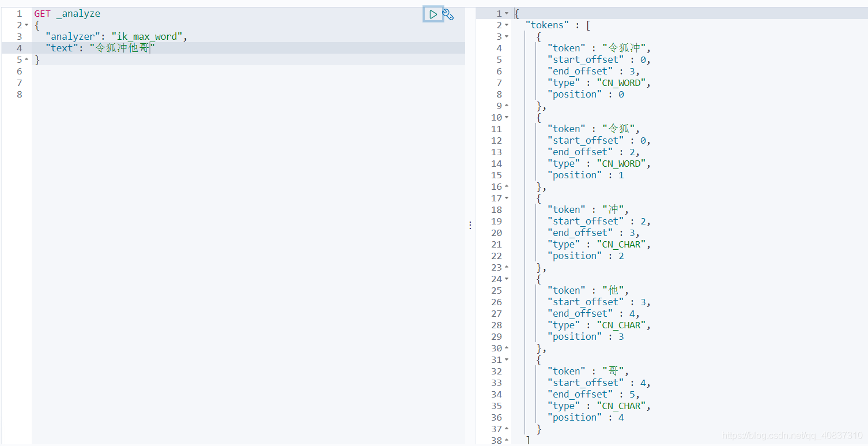Click "position" : 4 on response line 36
The width and height of the screenshot is (868, 446).
[x=586, y=418]
